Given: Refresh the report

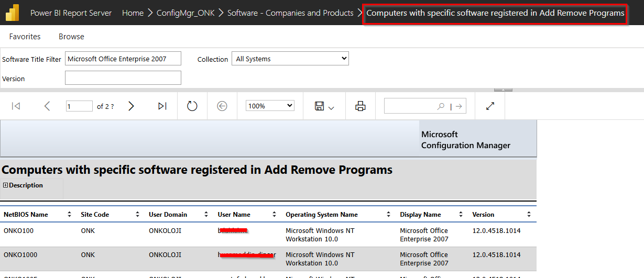Looking at the screenshot, I should tap(192, 106).
